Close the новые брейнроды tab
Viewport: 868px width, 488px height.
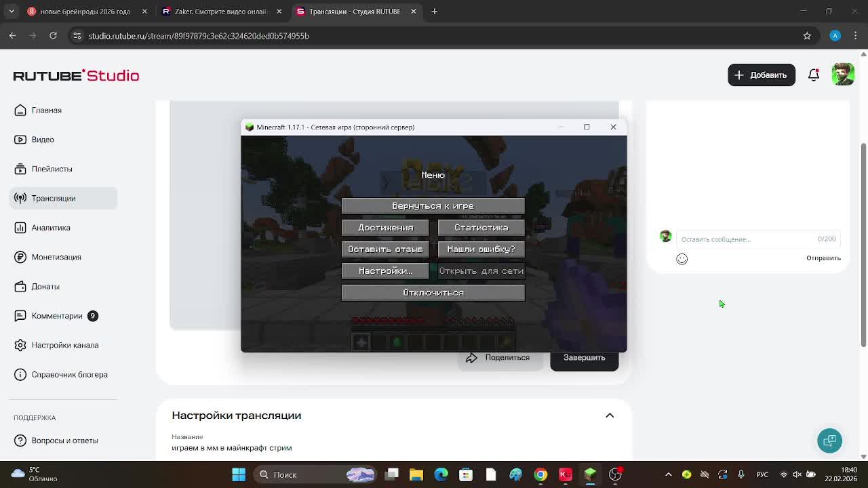click(144, 12)
